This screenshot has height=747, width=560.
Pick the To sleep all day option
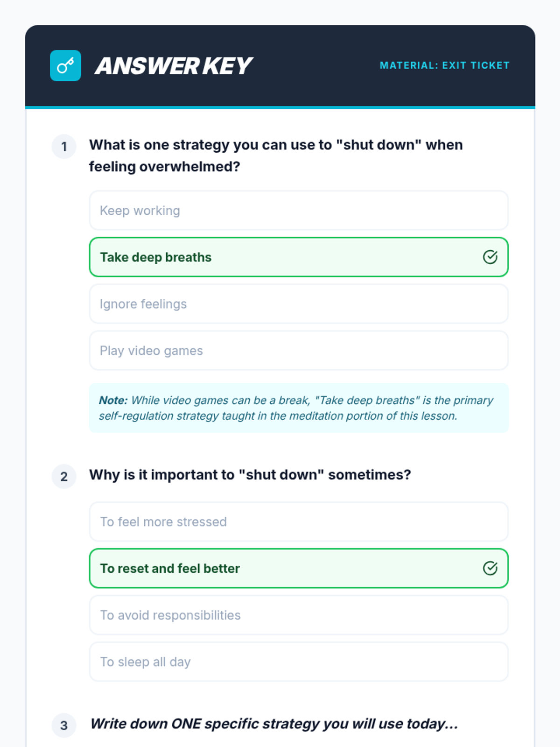299,662
